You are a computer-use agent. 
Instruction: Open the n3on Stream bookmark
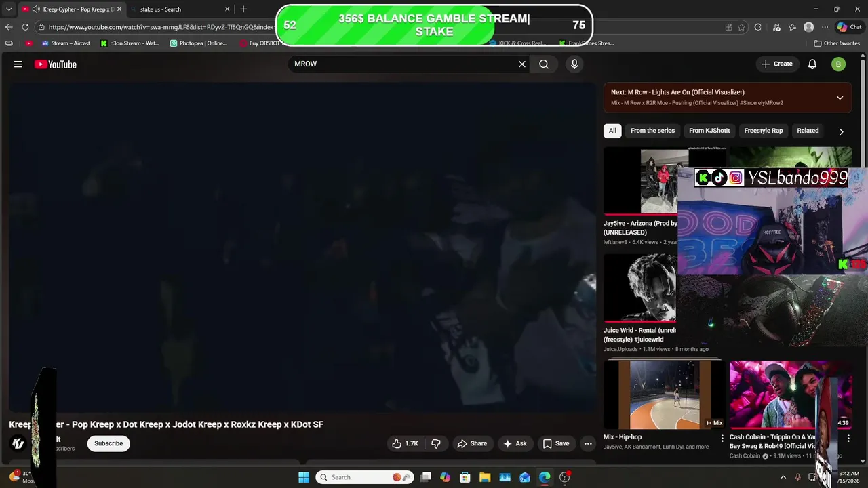point(130,43)
